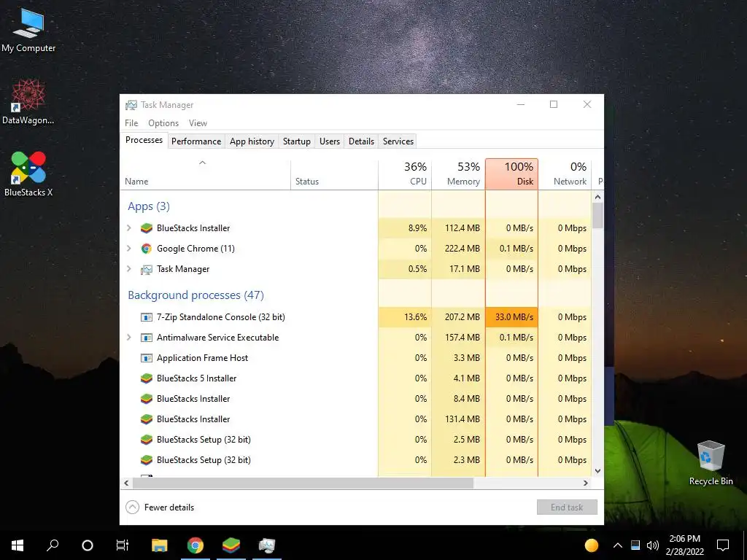The width and height of the screenshot is (747, 560).
Task: Click the Task Manager process icon in Apps
Action: coord(146,269)
